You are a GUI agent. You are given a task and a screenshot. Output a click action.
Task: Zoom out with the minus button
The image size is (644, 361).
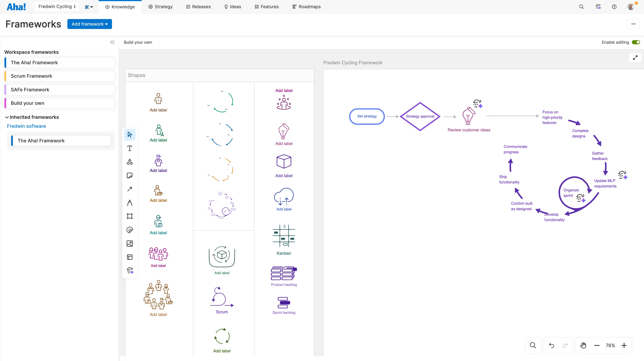point(597,345)
